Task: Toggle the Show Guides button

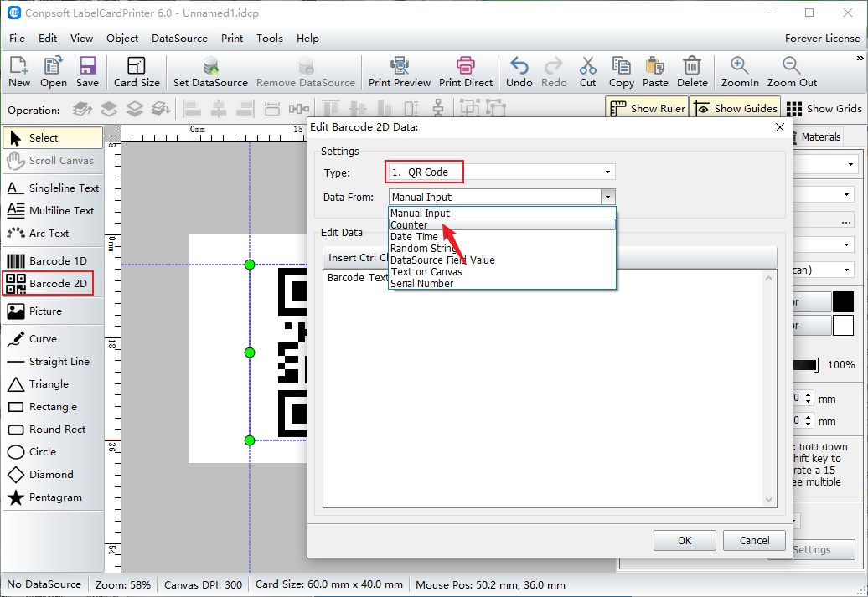Action: (x=736, y=109)
